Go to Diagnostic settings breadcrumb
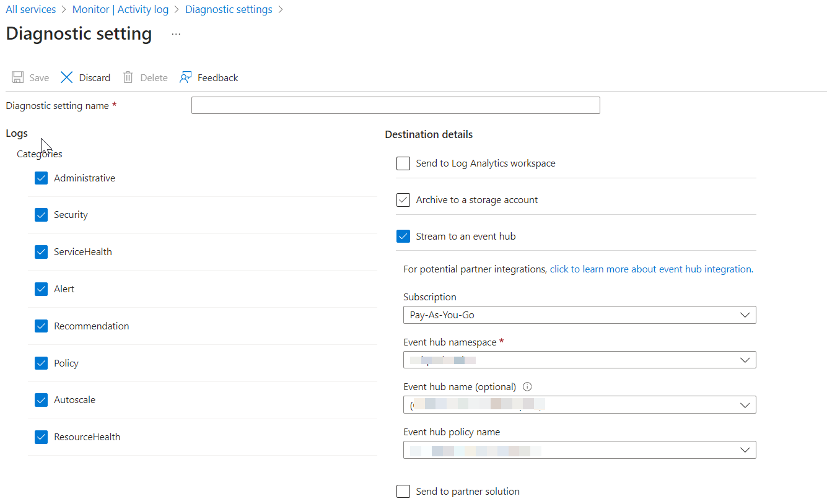The image size is (827, 504). [x=229, y=10]
